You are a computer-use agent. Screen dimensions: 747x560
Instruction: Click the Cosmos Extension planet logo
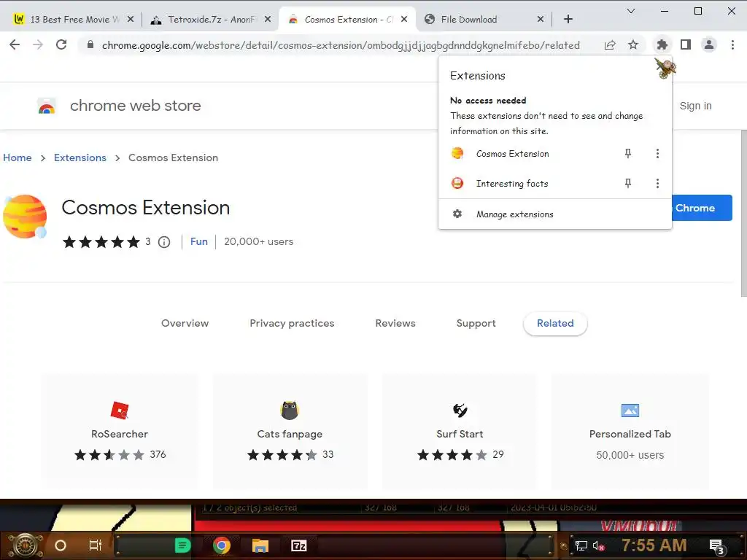coord(25,216)
